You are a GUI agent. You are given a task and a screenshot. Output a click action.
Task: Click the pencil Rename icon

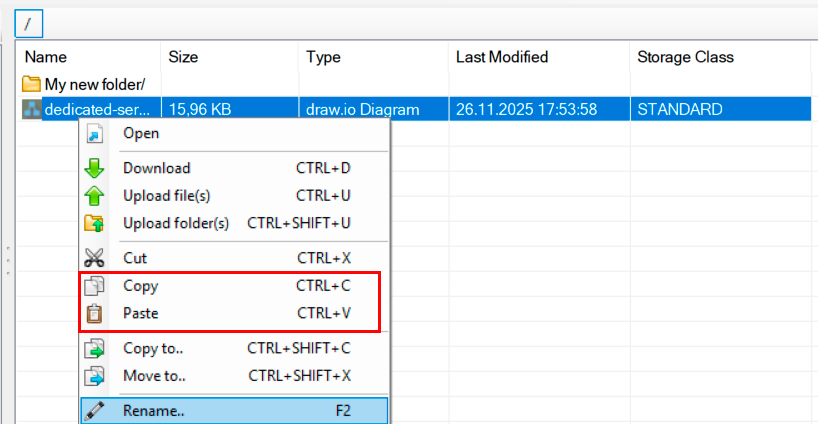(x=95, y=410)
